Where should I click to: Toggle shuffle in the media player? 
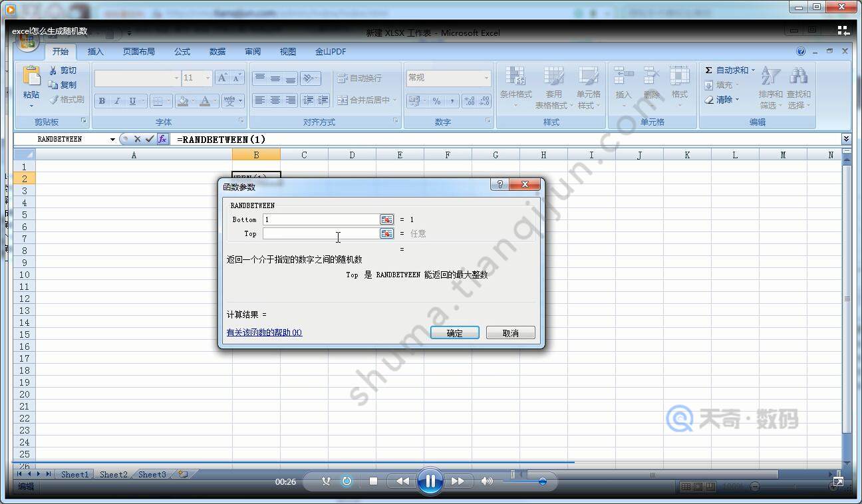click(326, 481)
